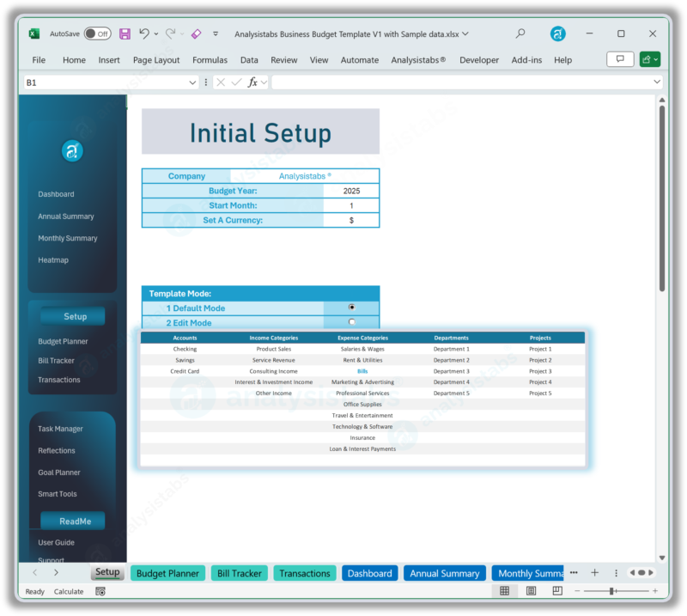Click the account avatar icon in title bar
Screen dimensions: 687x616
pyautogui.click(x=557, y=34)
